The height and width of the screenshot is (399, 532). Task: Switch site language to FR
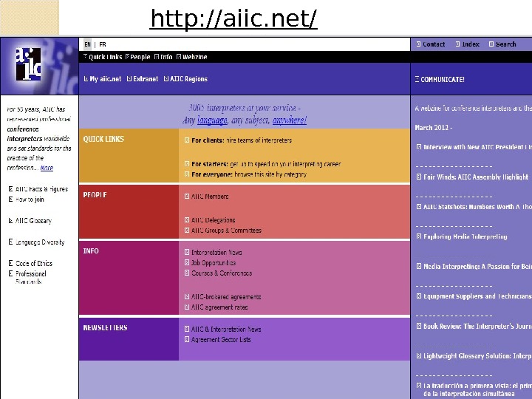(103, 44)
